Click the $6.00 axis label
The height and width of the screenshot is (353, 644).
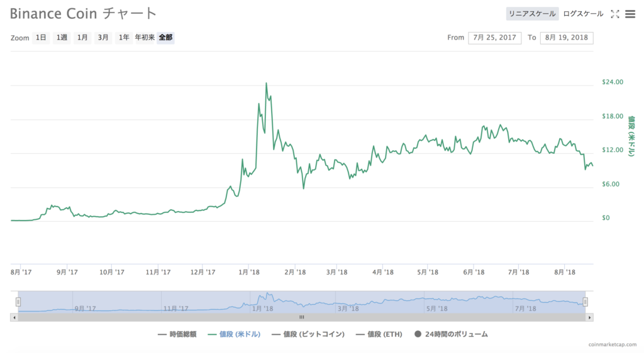pos(610,184)
